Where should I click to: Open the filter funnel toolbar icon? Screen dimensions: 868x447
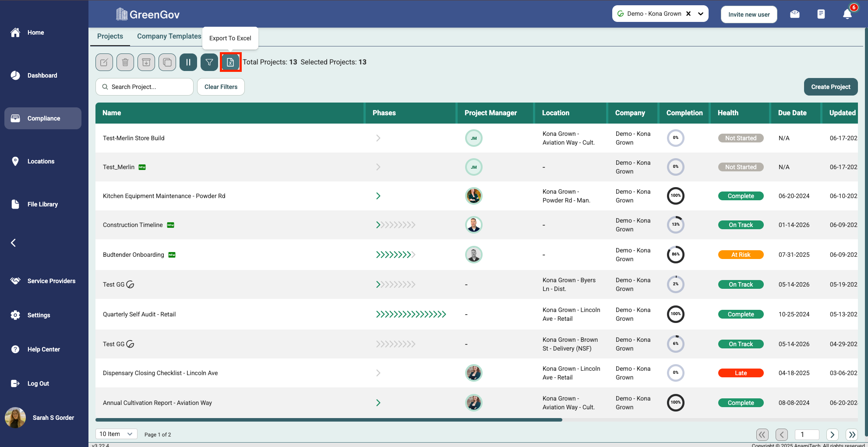209,62
